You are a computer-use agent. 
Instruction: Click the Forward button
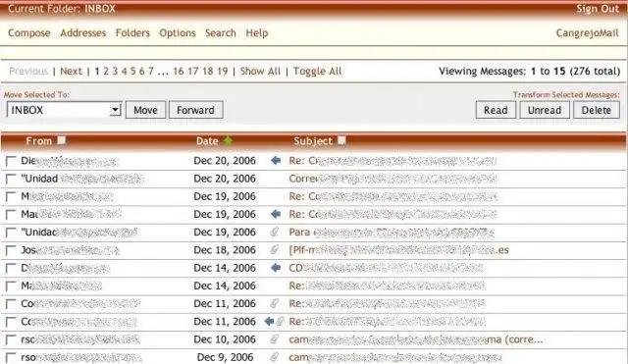click(x=196, y=110)
